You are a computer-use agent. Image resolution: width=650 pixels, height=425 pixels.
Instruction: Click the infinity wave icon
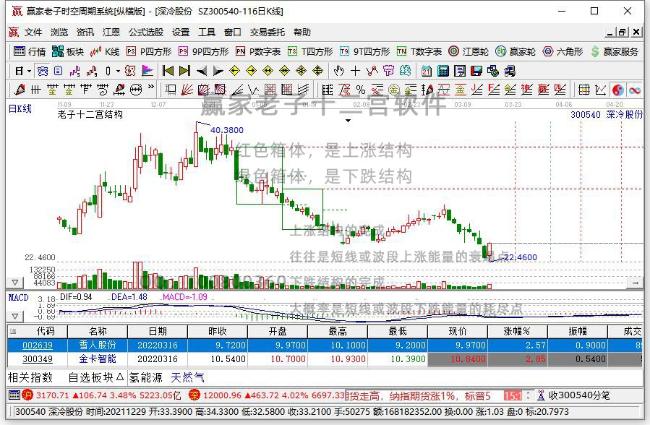(x=635, y=89)
